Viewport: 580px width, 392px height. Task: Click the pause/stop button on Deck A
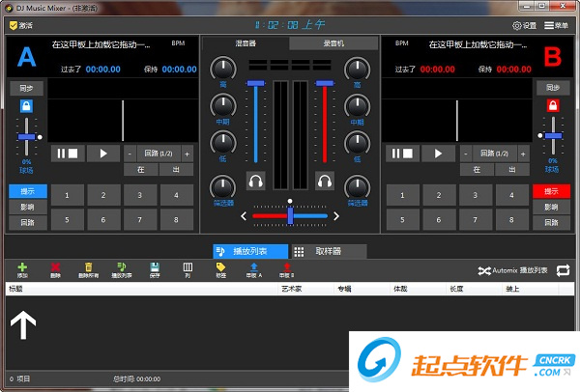point(68,154)
